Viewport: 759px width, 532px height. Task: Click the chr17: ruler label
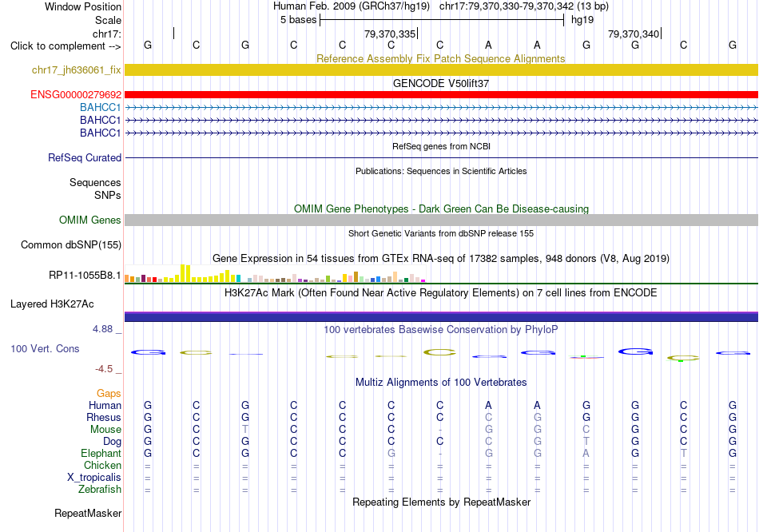click(x=106, y=34)
